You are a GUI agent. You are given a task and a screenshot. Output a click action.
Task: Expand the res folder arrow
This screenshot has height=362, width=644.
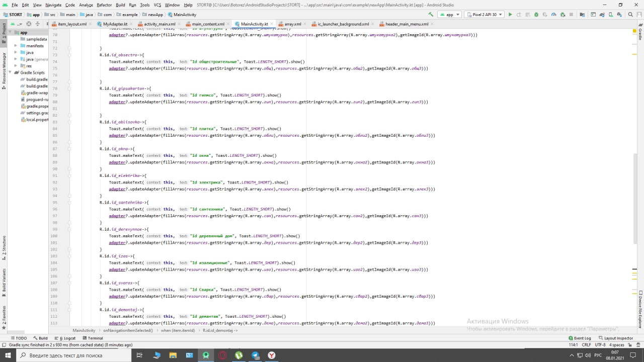(x=16, y=66)
